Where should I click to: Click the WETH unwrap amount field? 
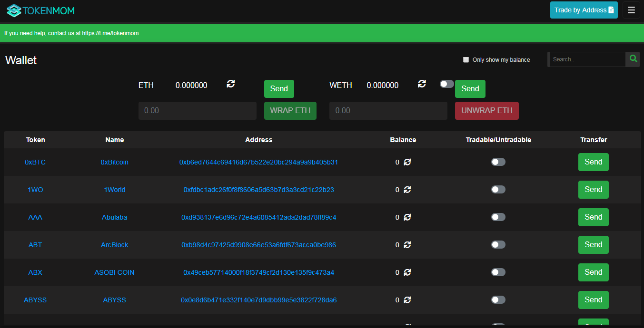click(x=388, y=111)
